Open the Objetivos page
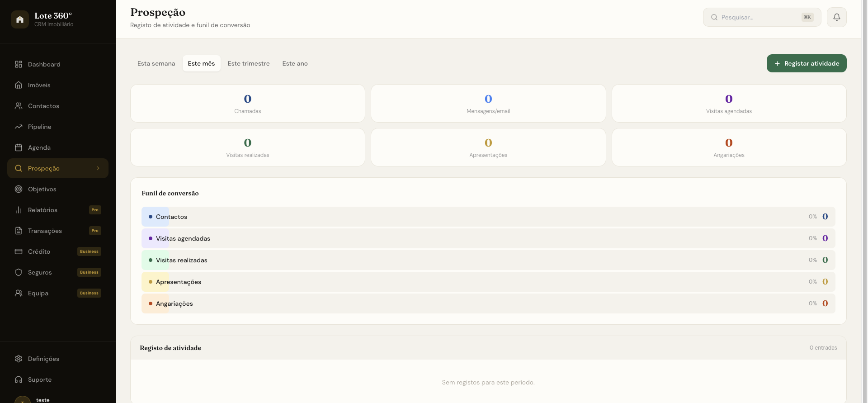Viewport: 868px width, 403px height. pos(58,189)
